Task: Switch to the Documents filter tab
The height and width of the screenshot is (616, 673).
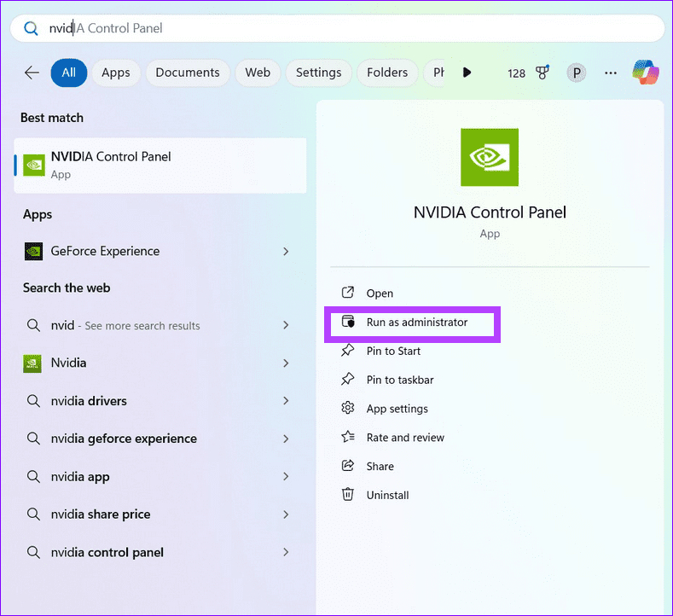Action: (188, 73)
